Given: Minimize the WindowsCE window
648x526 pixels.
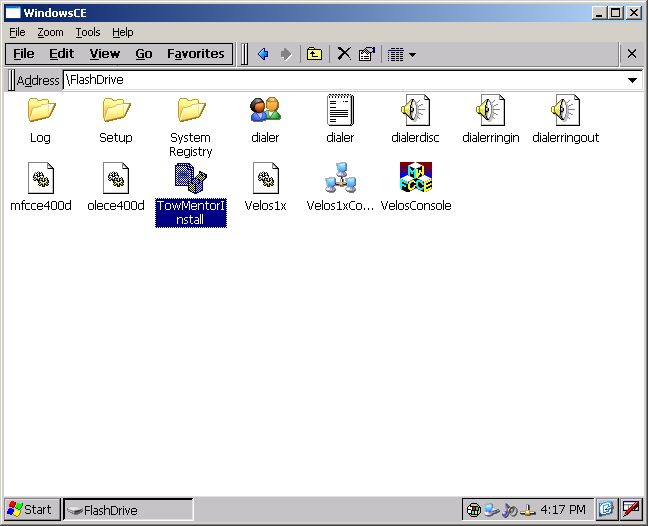Looking at the screenshot, I should click(598, 13).
